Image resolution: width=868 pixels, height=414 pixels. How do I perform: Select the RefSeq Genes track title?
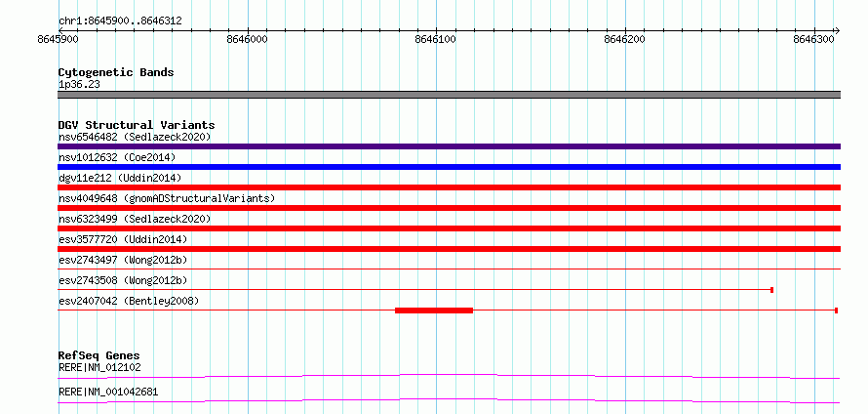pyautogui.click(x=99, y=355)
